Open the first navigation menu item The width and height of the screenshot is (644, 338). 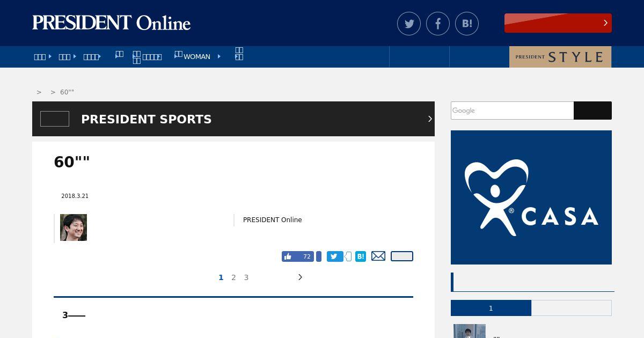click(40, 57)
